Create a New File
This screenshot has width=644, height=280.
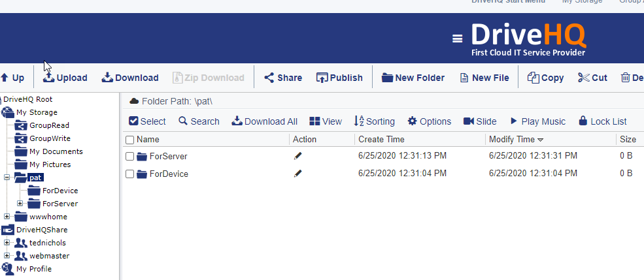click(x=484, y=78)
